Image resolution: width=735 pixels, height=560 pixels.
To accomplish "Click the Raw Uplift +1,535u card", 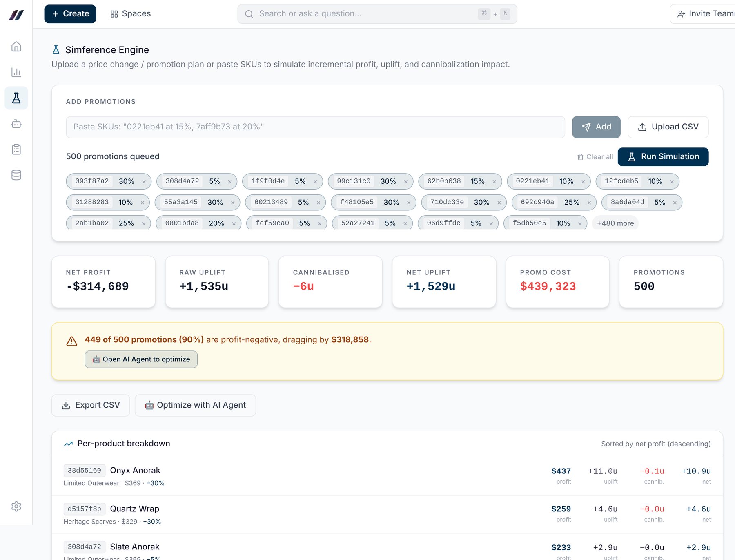I will coord(217,282).
